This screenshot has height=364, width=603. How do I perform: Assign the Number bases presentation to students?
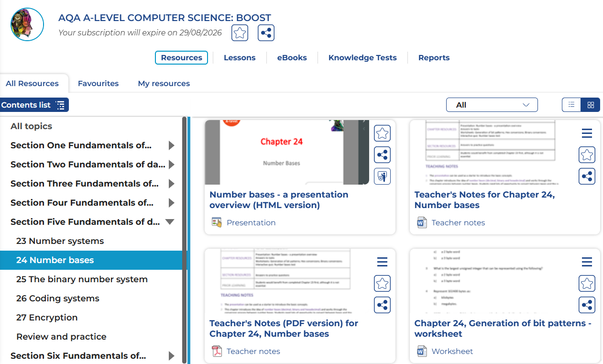click(382, 176)
